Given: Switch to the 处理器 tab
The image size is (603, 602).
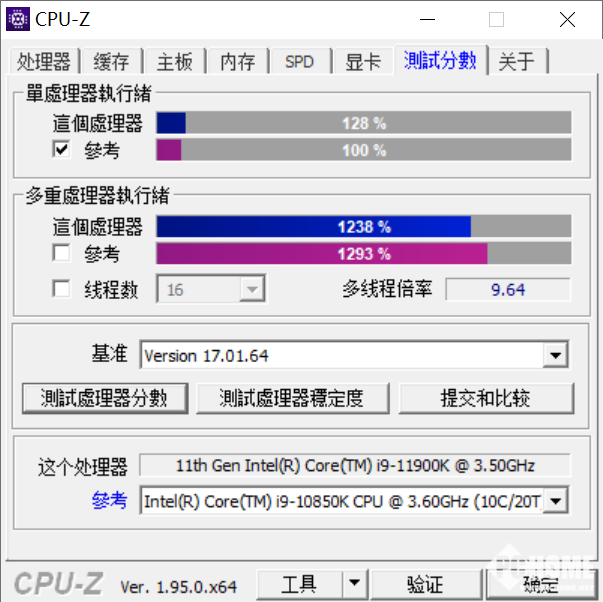Looking at the screenshot, I should click(43, 62).
